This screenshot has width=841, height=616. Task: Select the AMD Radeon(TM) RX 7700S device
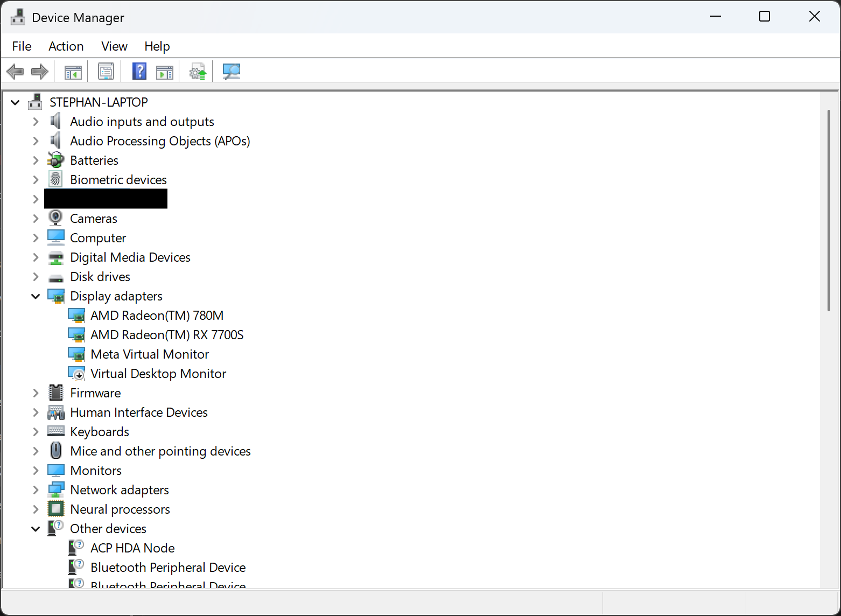[x=167, y=334]
